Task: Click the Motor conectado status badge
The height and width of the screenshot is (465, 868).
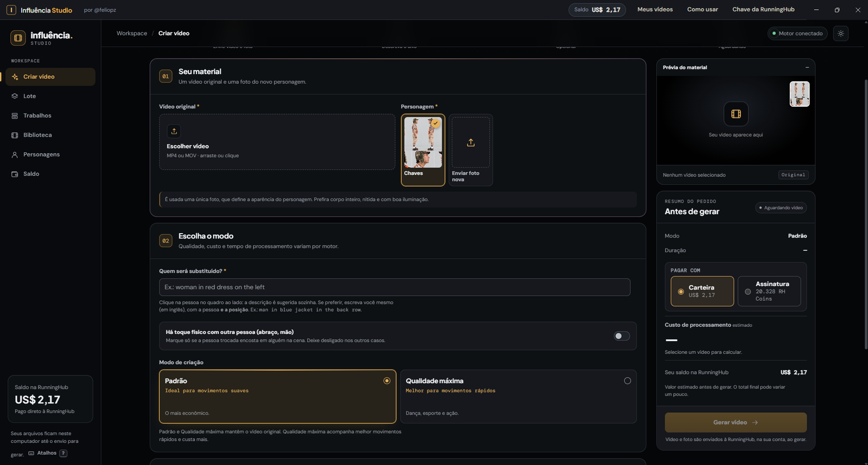Action: (797, 34)
